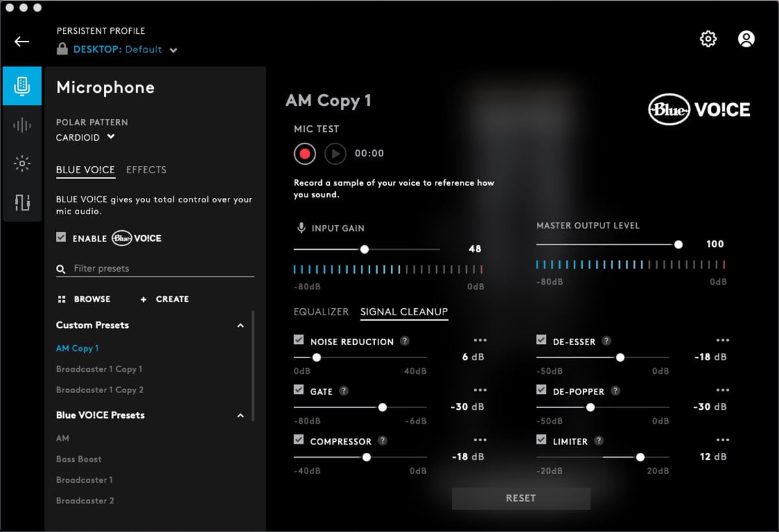Show help for Compressor

[382, 441]
